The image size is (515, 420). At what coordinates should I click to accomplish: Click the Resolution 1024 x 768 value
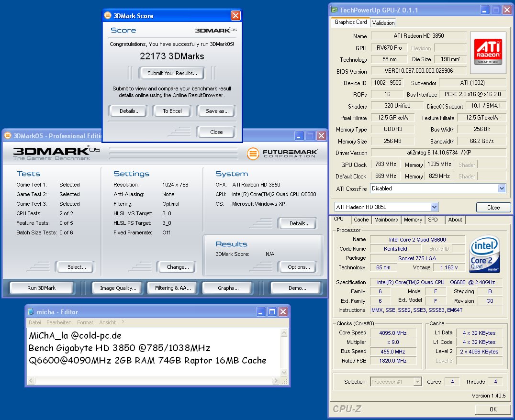point(175,185)
